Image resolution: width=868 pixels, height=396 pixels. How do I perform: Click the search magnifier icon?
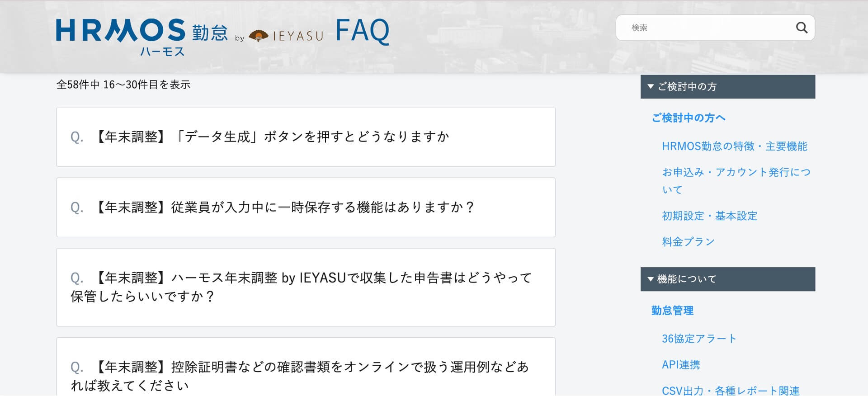point(801,28)
